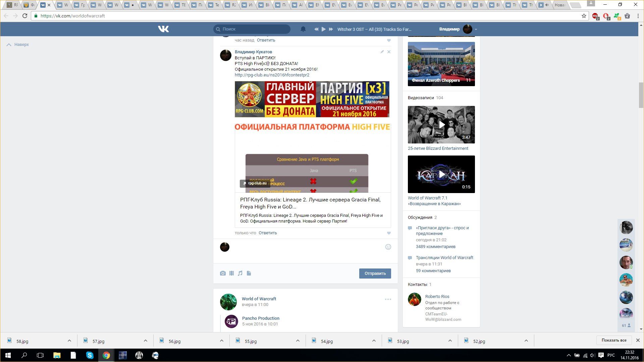
Task: Focus the Поиск search field
Action: point(252,29)
